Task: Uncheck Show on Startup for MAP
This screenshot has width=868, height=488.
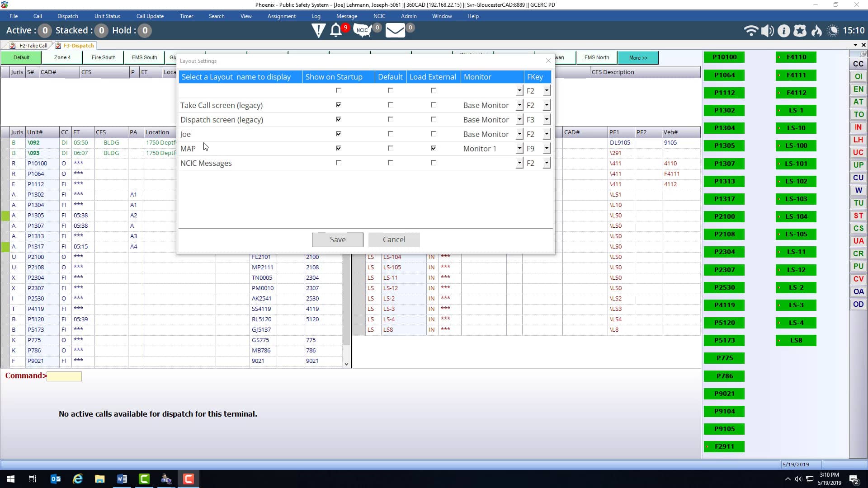Action: pyautogui.click(x=338, y=148)
